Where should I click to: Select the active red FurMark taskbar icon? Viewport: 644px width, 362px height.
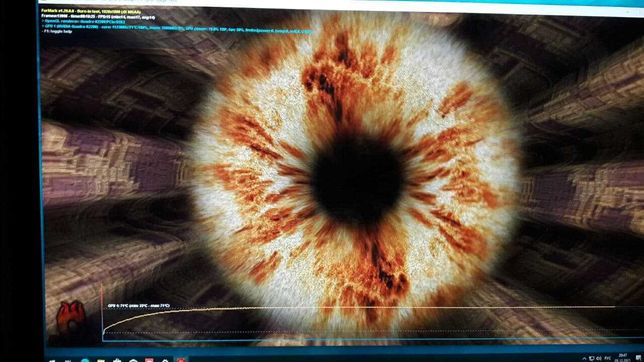coord(181,360)
